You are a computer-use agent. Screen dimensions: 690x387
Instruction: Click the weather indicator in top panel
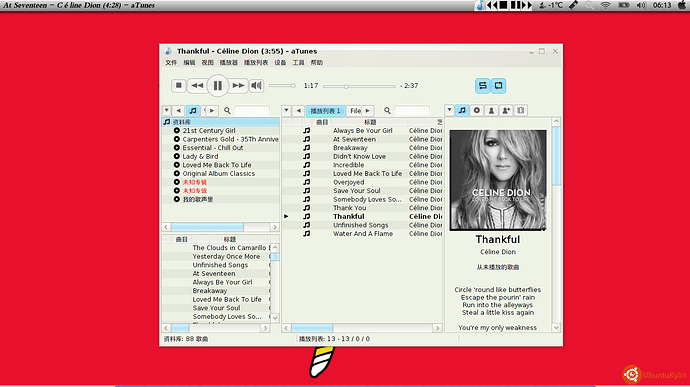[x=551, y=5]
